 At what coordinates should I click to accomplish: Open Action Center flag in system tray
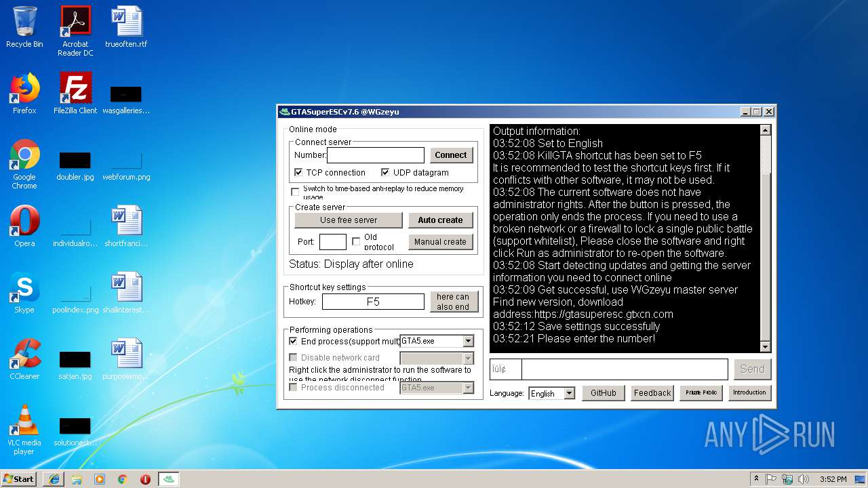click(x=771, y=479)
